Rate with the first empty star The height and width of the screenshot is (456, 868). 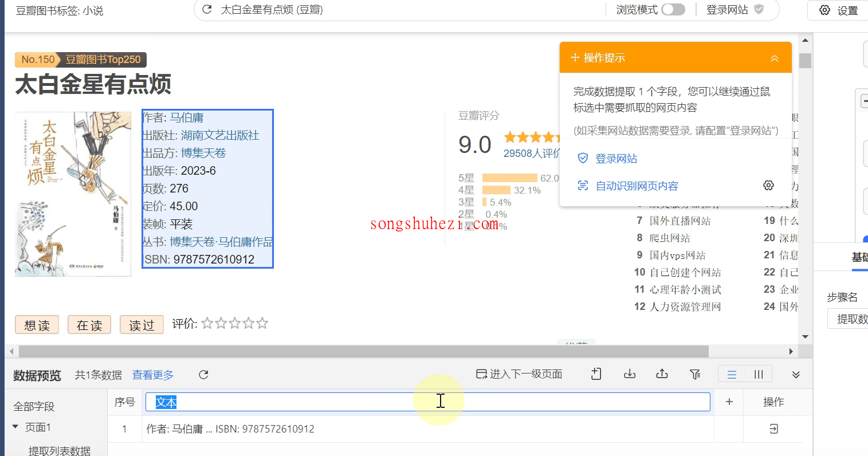pos(207,324)
